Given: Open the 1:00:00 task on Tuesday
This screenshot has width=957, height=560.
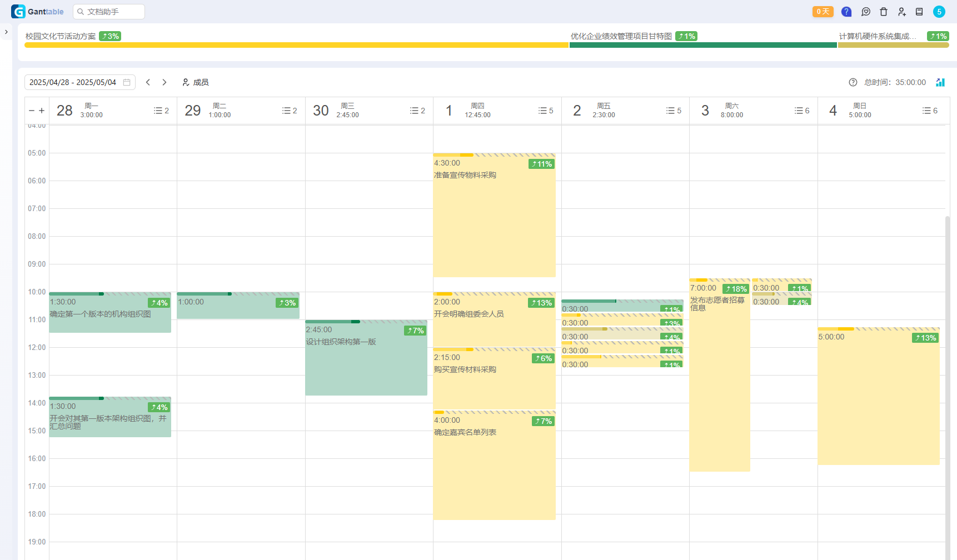Looking at the screenshot, I should click(238, 306).
